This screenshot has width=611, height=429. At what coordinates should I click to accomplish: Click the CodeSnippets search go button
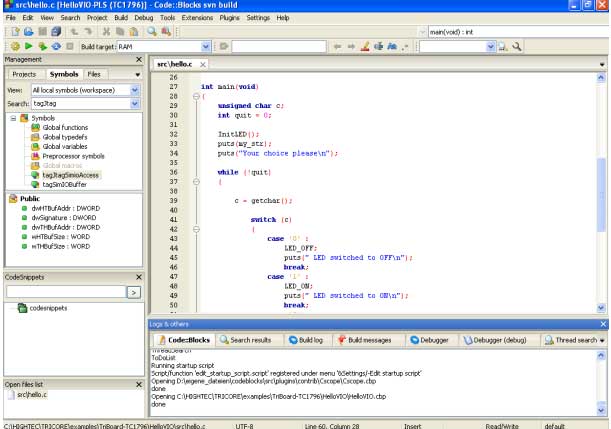134,292
